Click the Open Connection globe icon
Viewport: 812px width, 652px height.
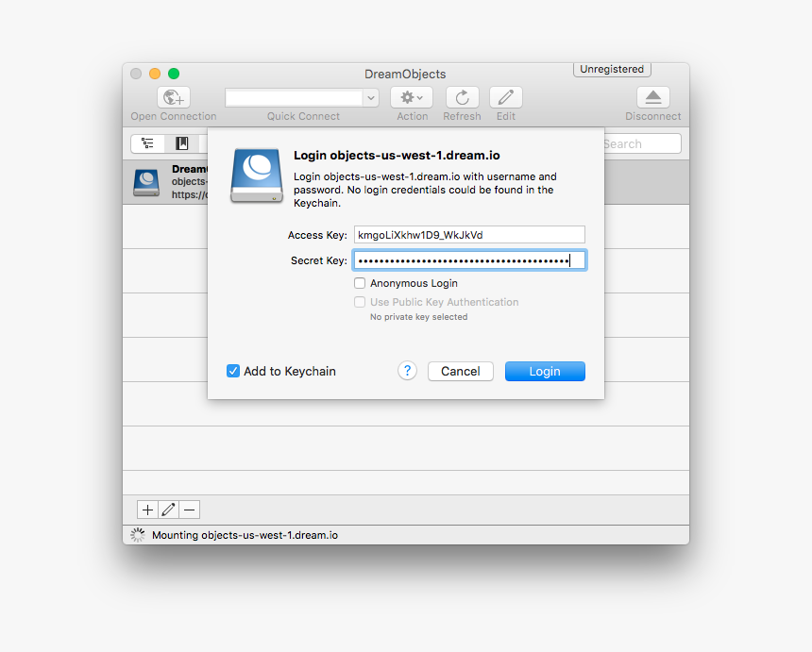pyautogui.click(x=174, y=97)
